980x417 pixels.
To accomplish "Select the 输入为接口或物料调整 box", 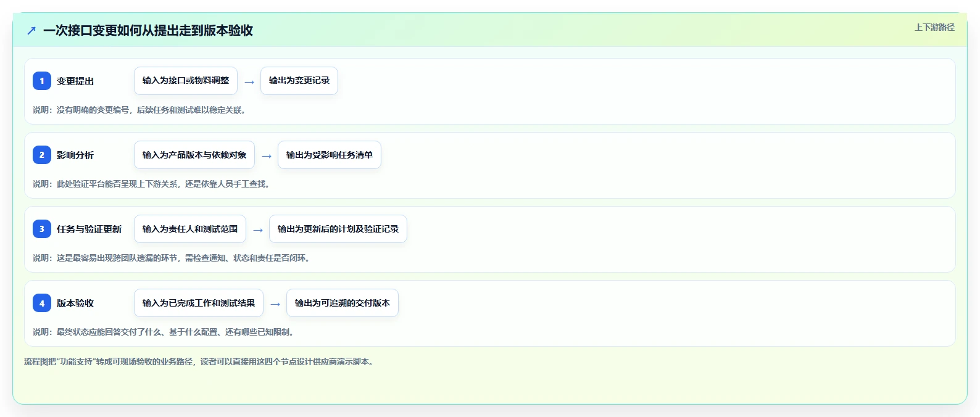I will tap(186, 81).
